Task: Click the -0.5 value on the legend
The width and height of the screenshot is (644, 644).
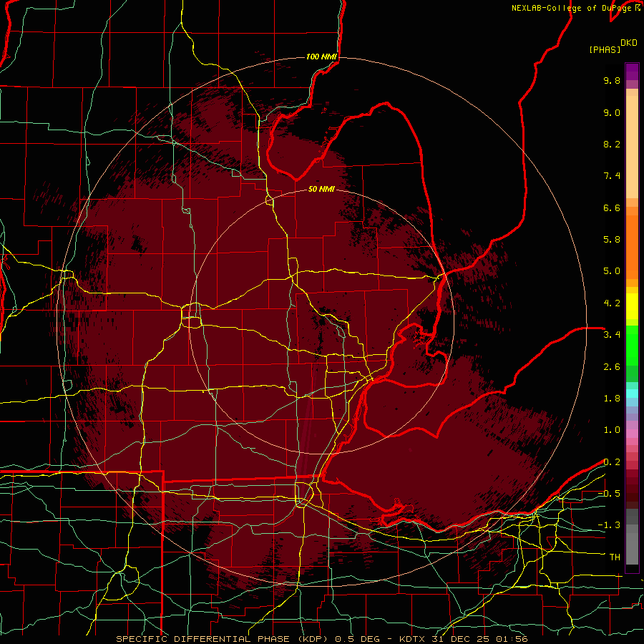Action: click(x=609, y=494)
